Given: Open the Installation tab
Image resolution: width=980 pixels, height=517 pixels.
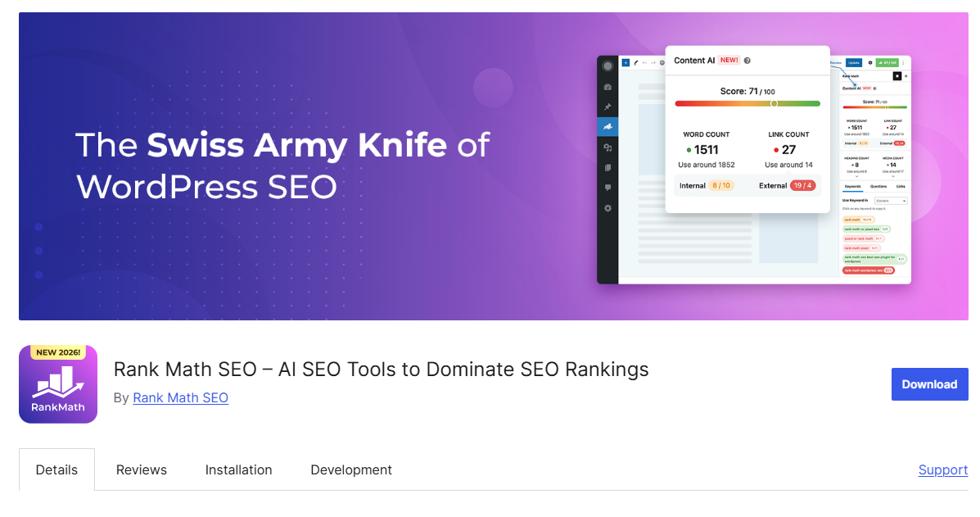Looking at the screenshot, I should pos(238,469).
